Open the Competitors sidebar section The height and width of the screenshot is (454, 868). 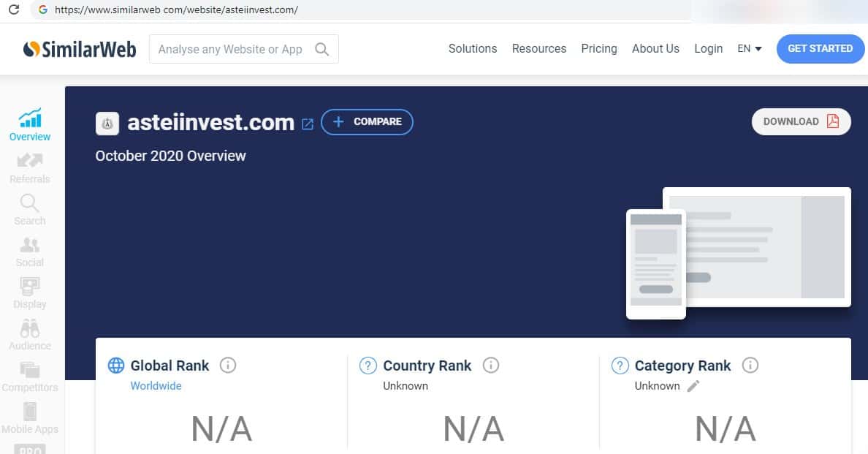point(30,377)
